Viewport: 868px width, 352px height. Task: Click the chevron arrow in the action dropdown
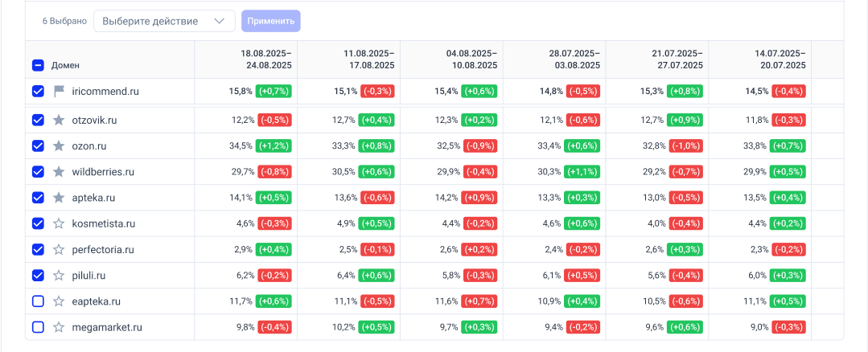point(219,21)
